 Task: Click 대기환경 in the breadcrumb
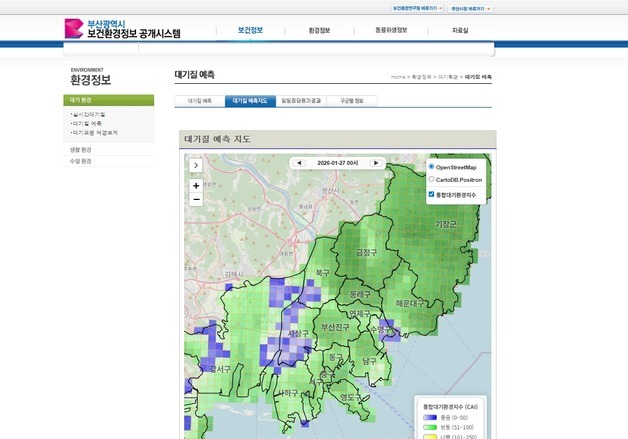448,77
